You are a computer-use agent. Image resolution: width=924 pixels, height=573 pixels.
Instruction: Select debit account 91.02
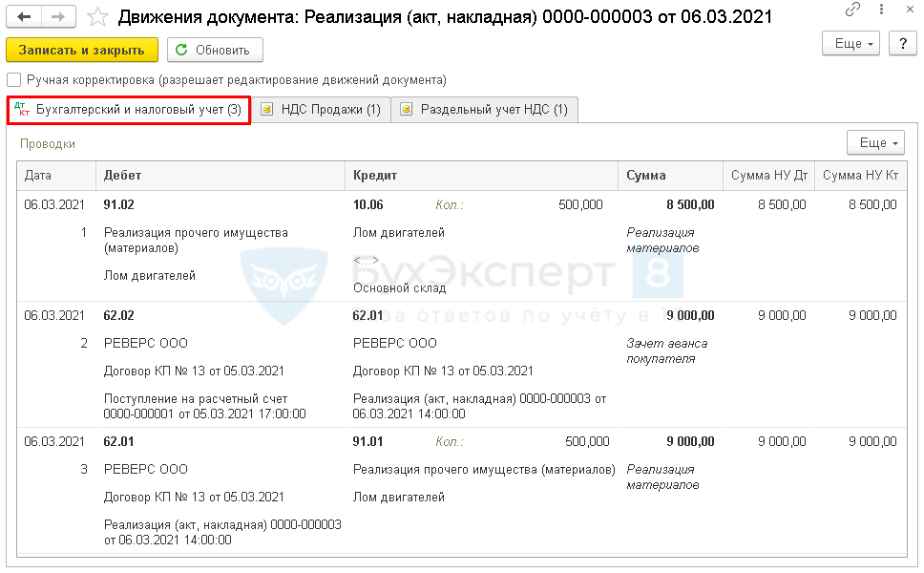[119, 204]
